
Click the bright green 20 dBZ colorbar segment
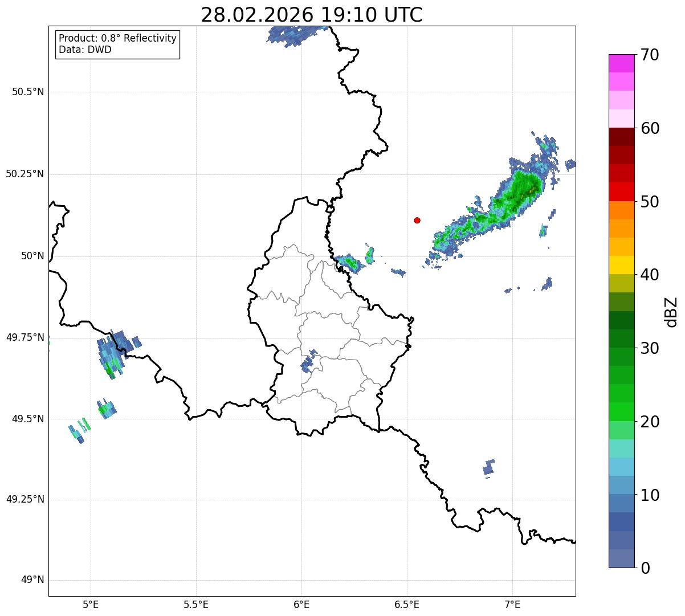pyautogui.click(x=621, y=412)
